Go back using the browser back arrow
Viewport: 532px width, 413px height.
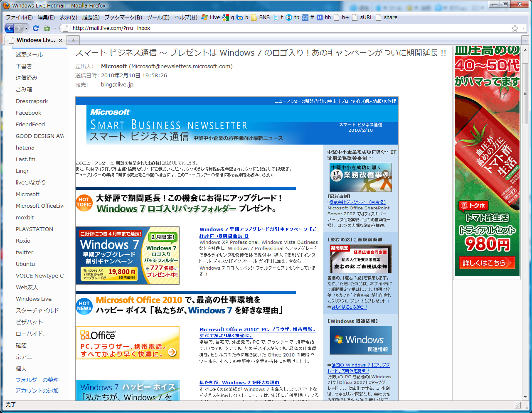(9, 28)
